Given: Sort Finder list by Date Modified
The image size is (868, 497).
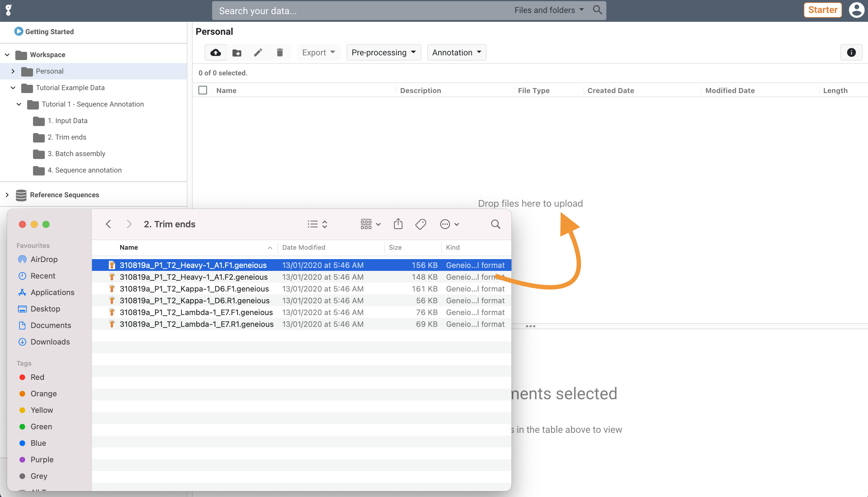Looking at the screenshot, I should click(304, 248).
